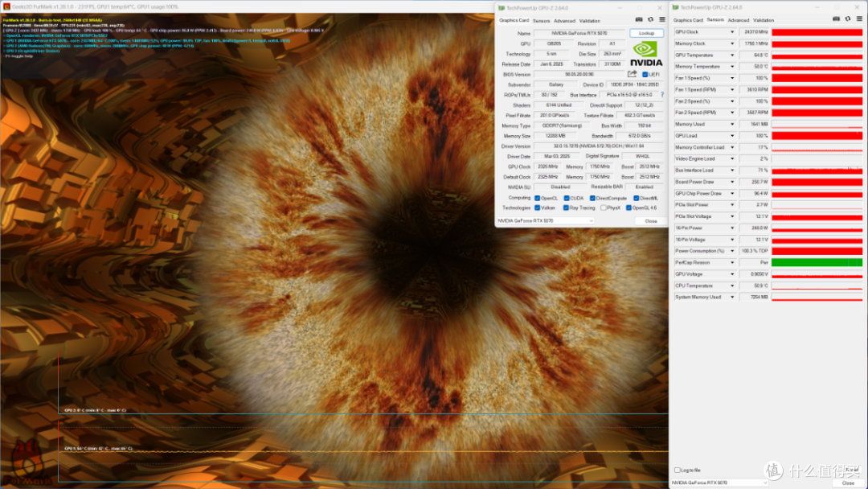The height and width of the screenshot is (489, 868).
Task: Switch to Validation tab in left GPU-Z window
Action: point(589,21)
